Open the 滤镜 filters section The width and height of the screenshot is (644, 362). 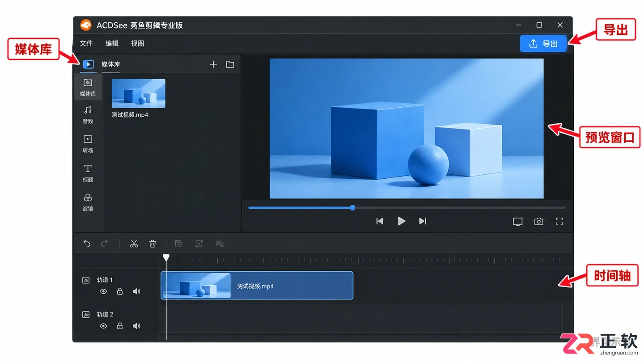(88, 202)
